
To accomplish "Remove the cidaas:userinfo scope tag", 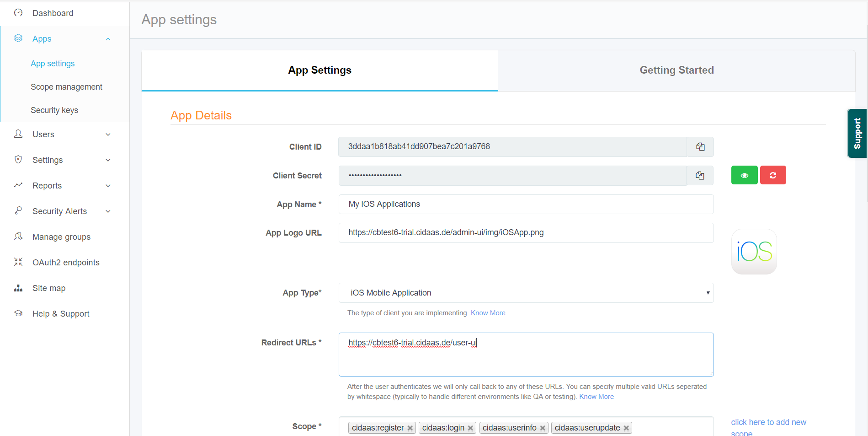I will (x=543, y=428).
